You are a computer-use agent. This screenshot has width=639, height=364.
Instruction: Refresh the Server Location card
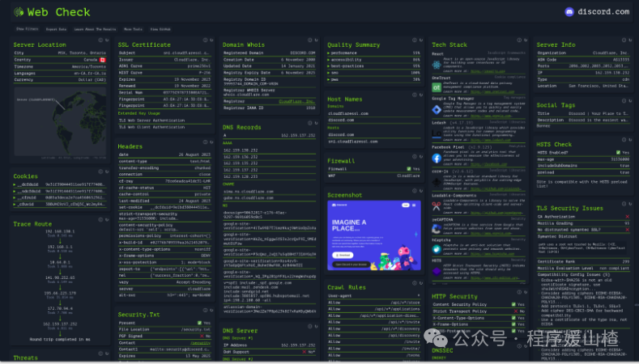[107, 40]
